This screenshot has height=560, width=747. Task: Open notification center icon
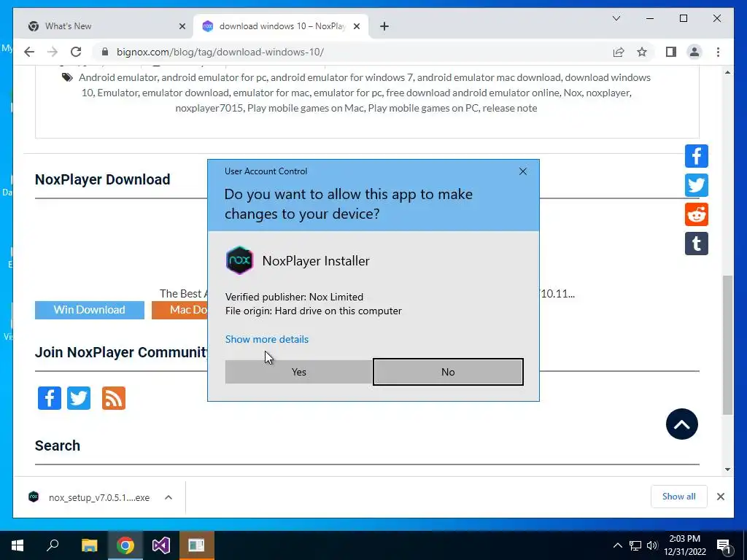(x=724, y=545)
